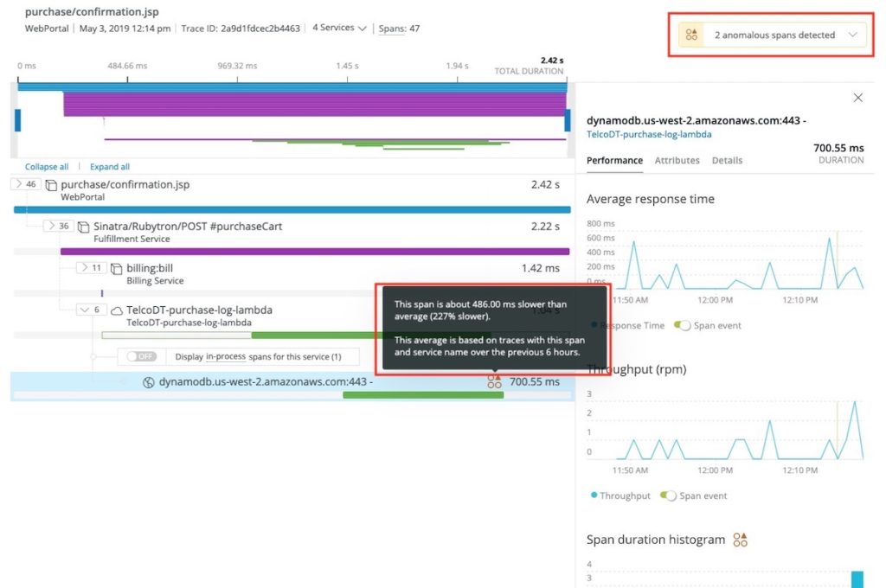The image size is (886, 588).
Task: Expand the 11 child spans of billing:bill
Action: 91,268
